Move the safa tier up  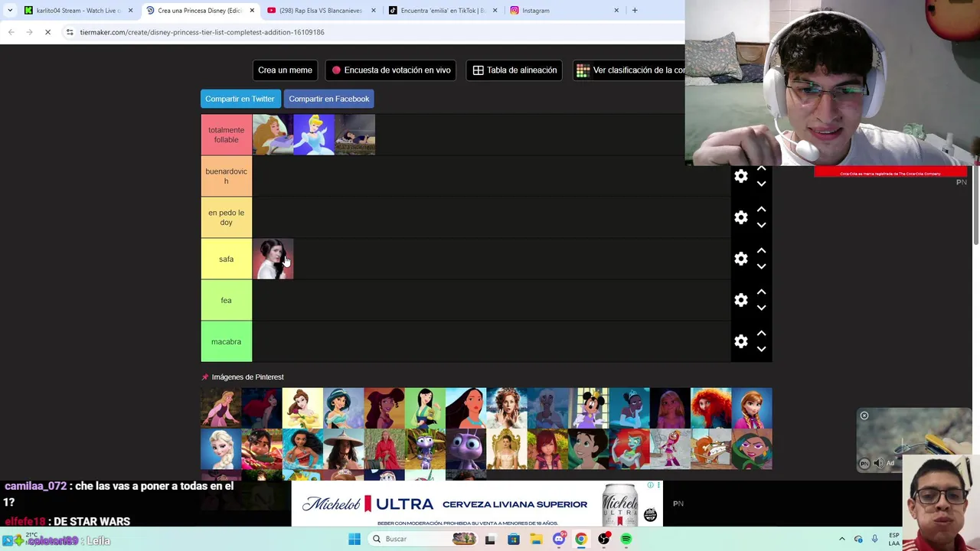[x=761, y=250]
